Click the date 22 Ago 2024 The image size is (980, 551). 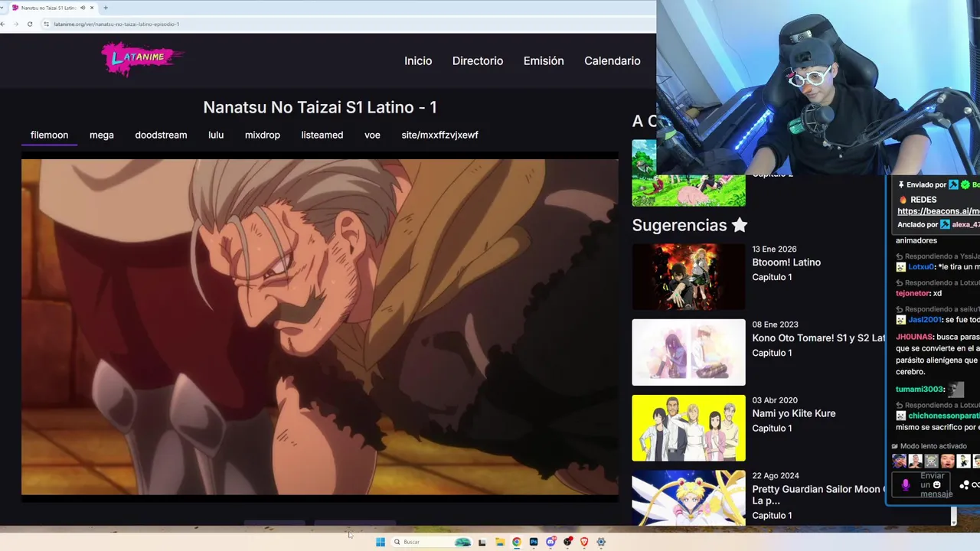(775, 476)
